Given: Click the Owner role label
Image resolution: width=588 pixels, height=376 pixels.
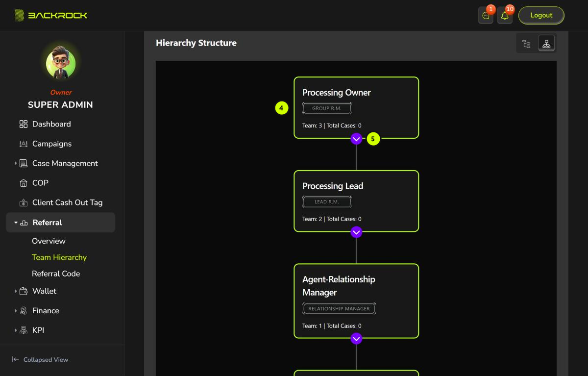Looking at the screenshot, I should 61,92.
